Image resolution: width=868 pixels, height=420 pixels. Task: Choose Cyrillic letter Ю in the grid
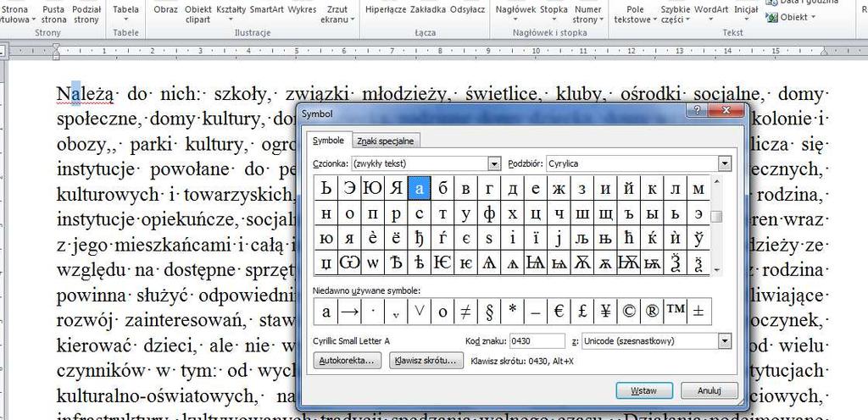pos(373,189)
